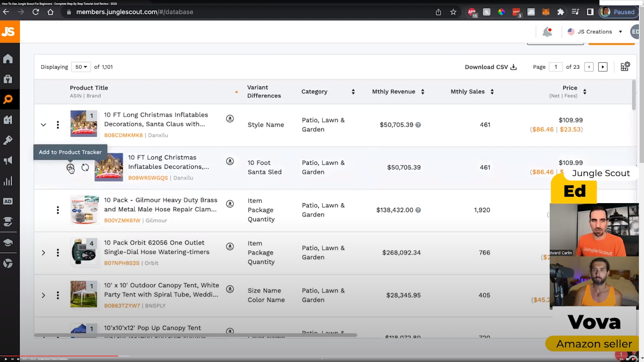Expand the Orbit 62056 watering-timers row

click(x=43, y=253)
